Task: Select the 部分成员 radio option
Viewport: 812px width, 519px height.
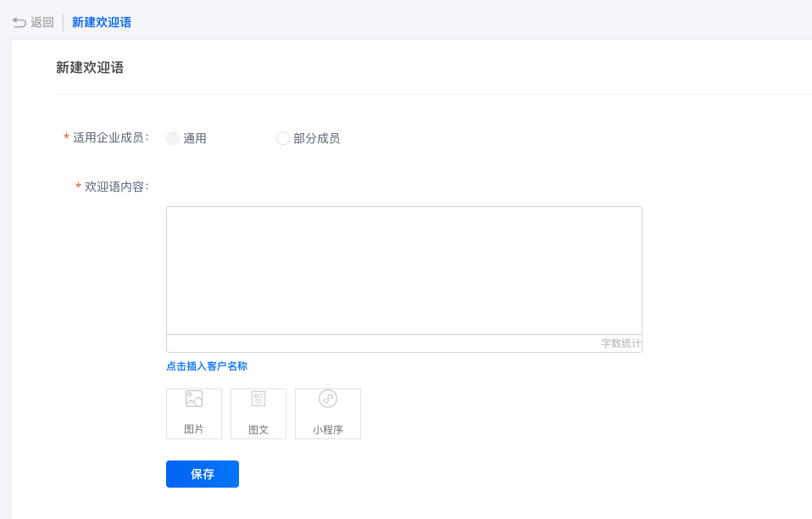Action: click(283, 137)
